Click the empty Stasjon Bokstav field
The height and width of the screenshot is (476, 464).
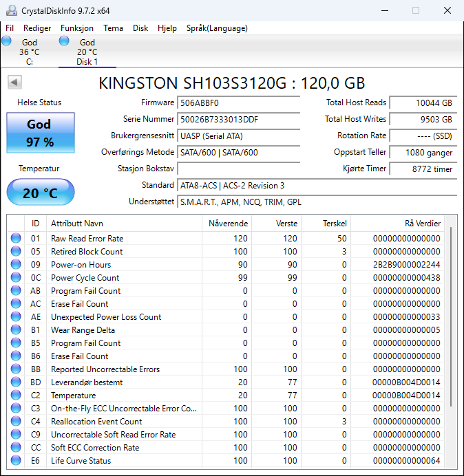pyautogui.click(x=238, y=169)
